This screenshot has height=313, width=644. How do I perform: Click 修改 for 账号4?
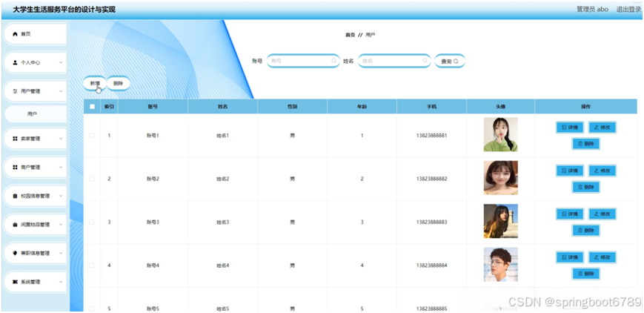pyautogui.click(x=602, y=257)
